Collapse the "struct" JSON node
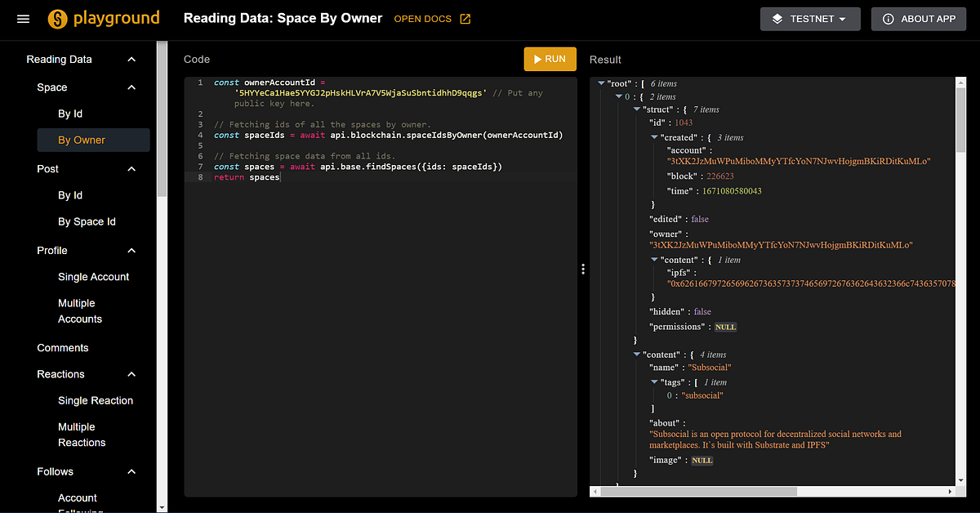This screenshot has height=513, width=980. 637,109
